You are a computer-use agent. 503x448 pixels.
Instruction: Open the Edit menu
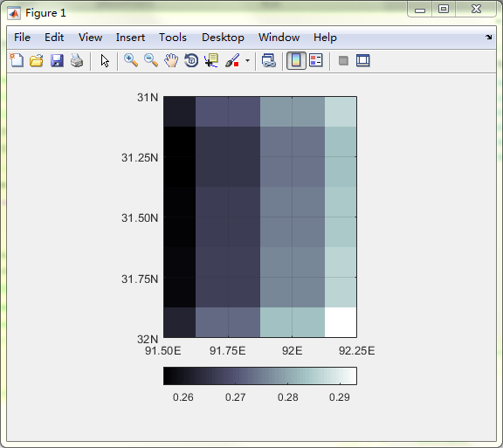(54, 38)
